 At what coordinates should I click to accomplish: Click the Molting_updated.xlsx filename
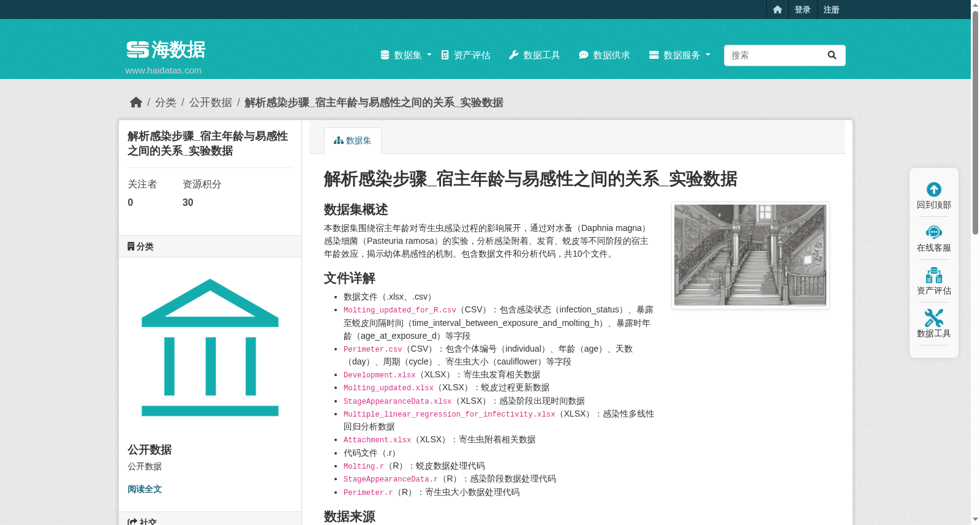coord(388,388)
